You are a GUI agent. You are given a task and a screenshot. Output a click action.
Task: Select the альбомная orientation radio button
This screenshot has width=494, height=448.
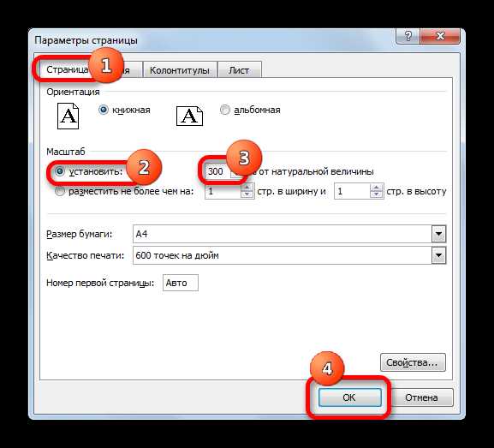coord(224,110)
